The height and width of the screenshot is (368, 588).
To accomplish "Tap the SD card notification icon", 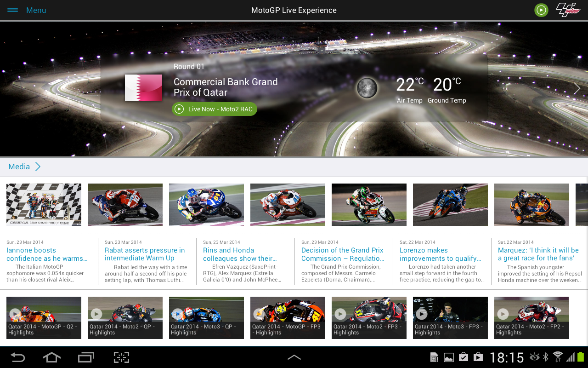I will (x=434, y=357).
